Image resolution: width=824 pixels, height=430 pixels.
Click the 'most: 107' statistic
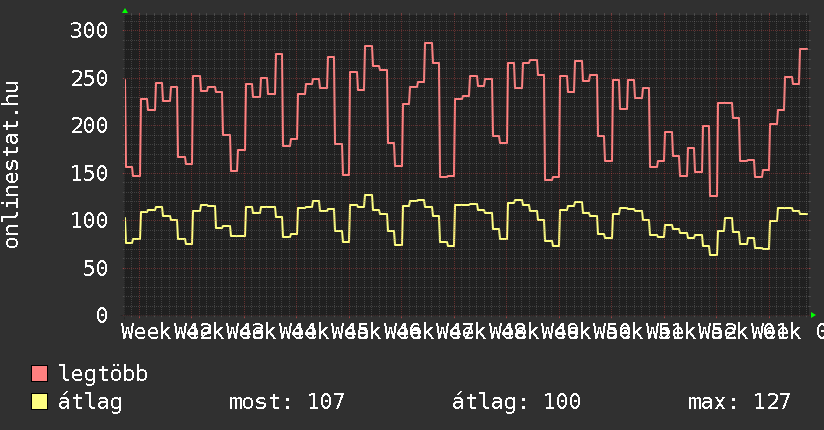[287, 402]
